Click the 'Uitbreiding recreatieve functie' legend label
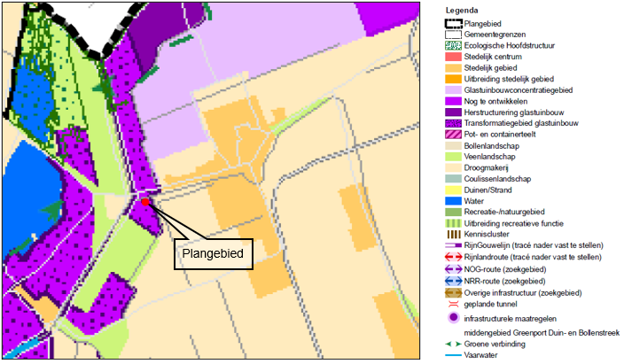The width and height of the screenshot is (624, 364). pos(514,223)
